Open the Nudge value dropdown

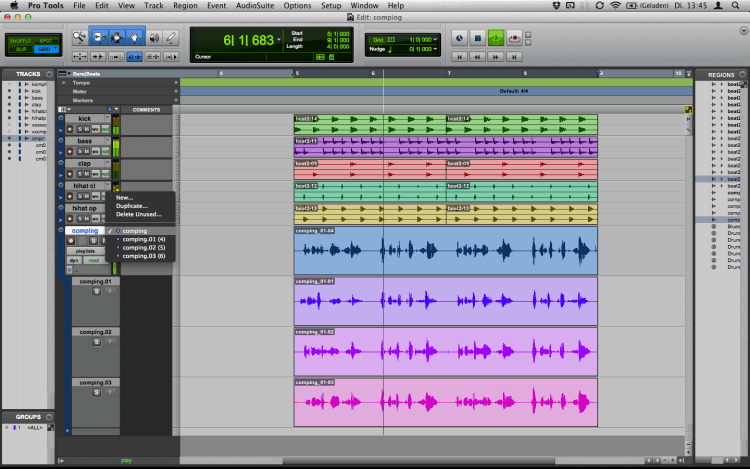coord(435,49)
